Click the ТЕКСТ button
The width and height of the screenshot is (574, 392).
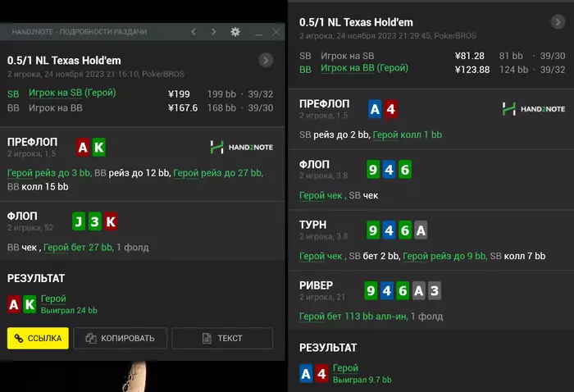click(x=222, y=338)
